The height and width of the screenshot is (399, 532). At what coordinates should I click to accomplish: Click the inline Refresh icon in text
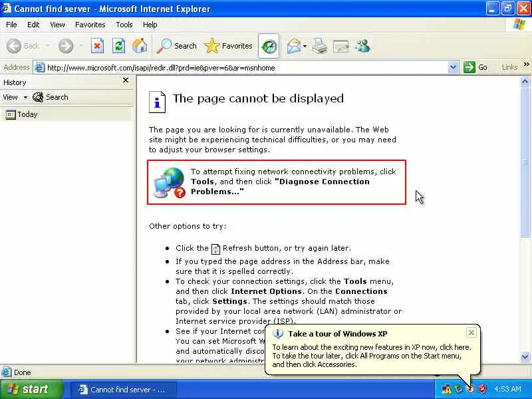click(x=215, y=249)
